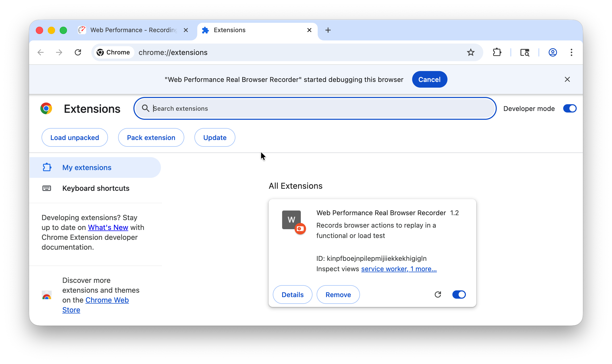The width and height of the screenshot is (612, 364).
Task: Disable the Web Performance Recorder extension
Action: point(459,295)
